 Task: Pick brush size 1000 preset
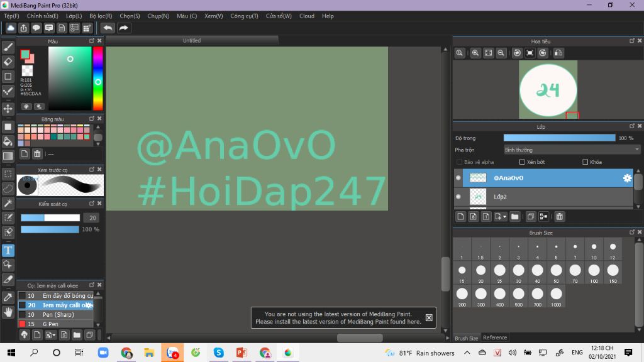556,297
